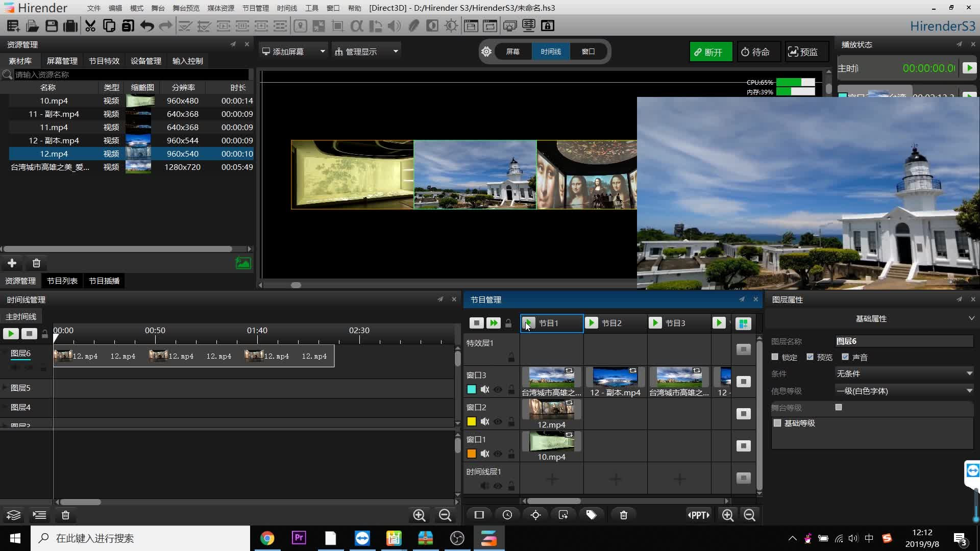Toggle the 预览 checkbox

pyautogui.click(x=810, y=357)
